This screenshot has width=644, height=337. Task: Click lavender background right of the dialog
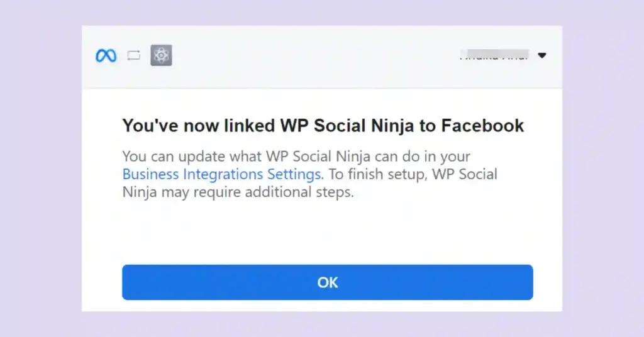click(x=602, y=170)
